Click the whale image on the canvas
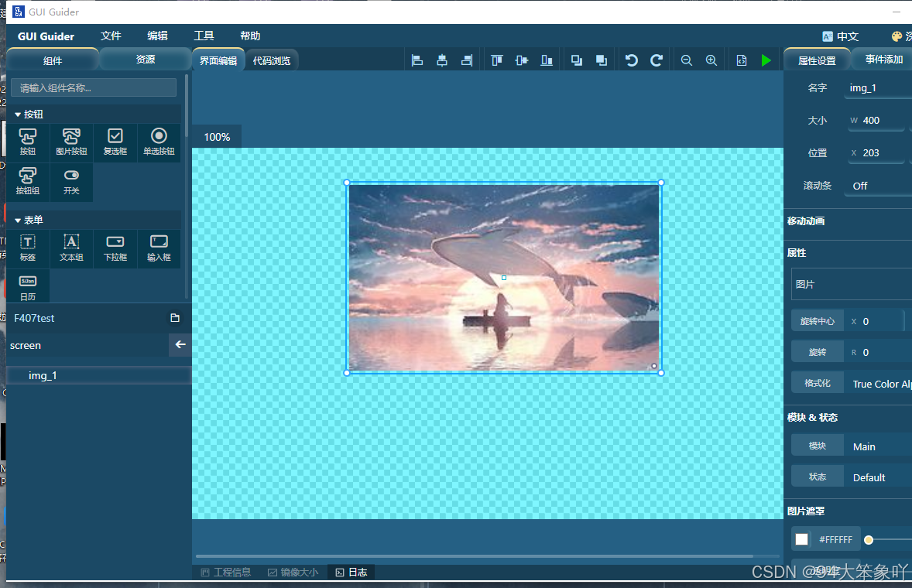 click(504, 278)
